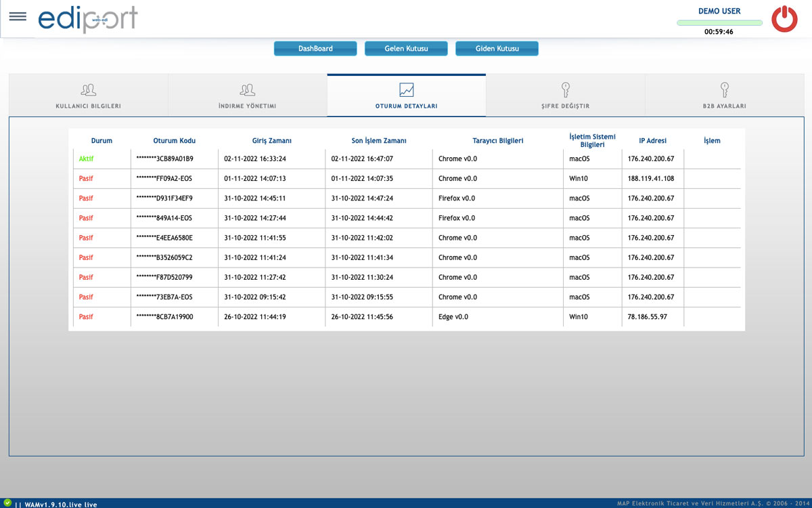Click the users icon above İndirme Yönetimi
The height and width of the screenshot is (508, 812).
[247, 89]
